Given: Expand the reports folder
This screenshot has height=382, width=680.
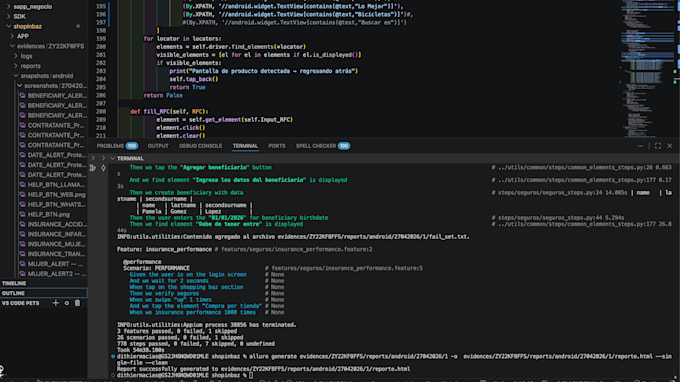Looking at the screenshot, I should click(x=16, y=66).
